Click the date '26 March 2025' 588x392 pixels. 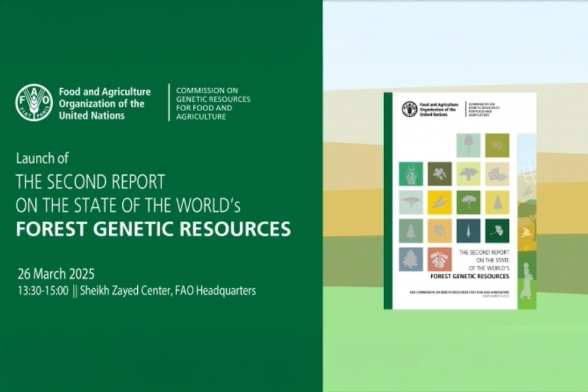pyautogui.click(x=56, y=274)
